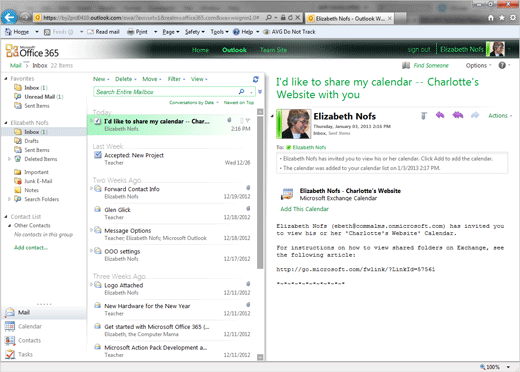
Task: Open the go.microsoft.com fwlink URL
Action: tap(356, 269)
